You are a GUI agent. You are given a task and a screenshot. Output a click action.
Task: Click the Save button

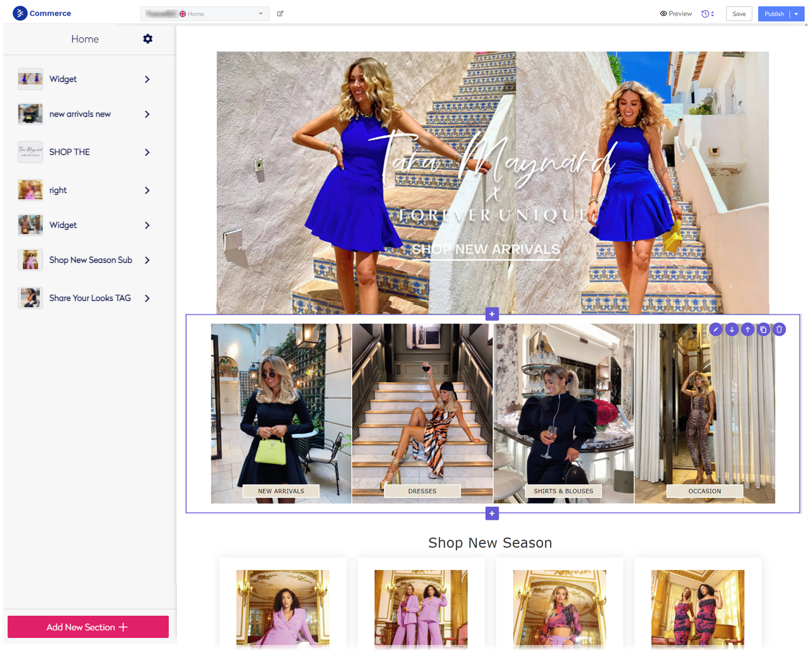pos(739,13)
